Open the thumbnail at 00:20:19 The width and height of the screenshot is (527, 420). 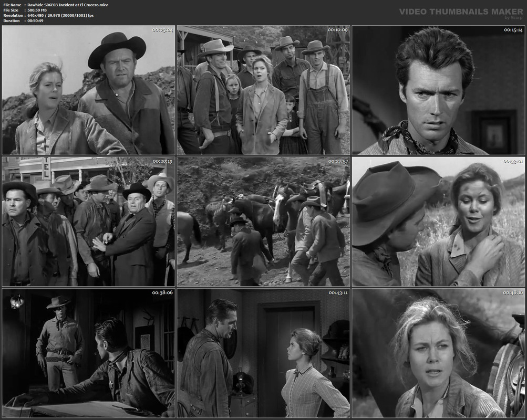pyautogui.click(x=88, y=222)
